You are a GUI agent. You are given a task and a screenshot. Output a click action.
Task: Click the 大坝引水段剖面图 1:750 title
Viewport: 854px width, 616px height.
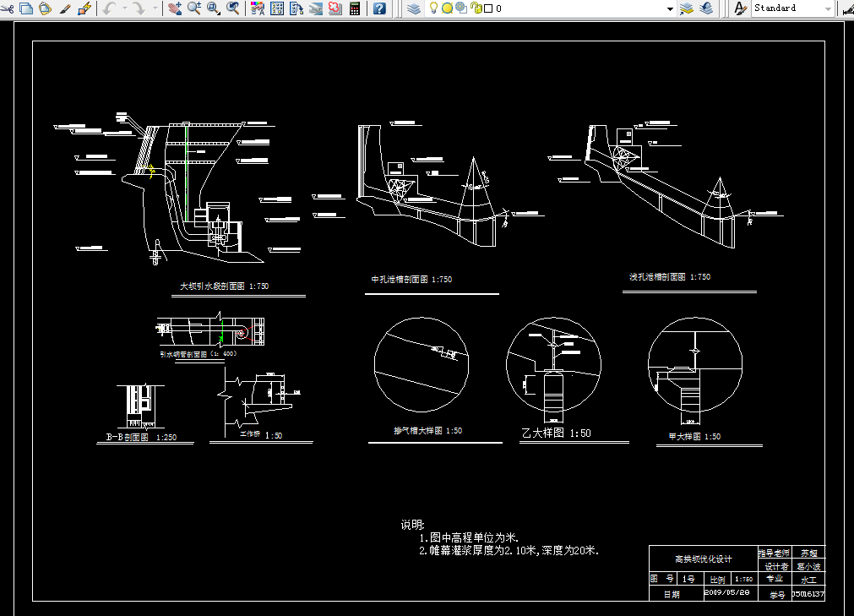pyautogui.click(x=225, y=286)
